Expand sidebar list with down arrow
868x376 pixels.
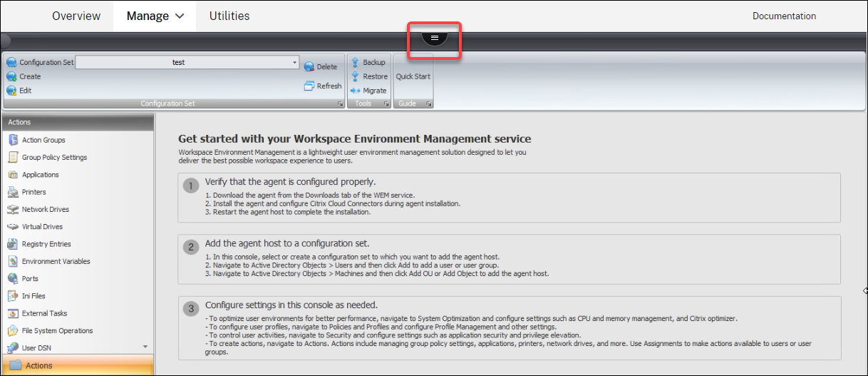coord(145,347)
